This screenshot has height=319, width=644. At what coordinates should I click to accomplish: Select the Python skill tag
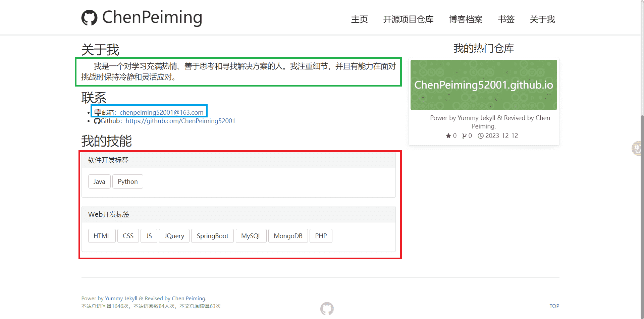click(128, 181)
